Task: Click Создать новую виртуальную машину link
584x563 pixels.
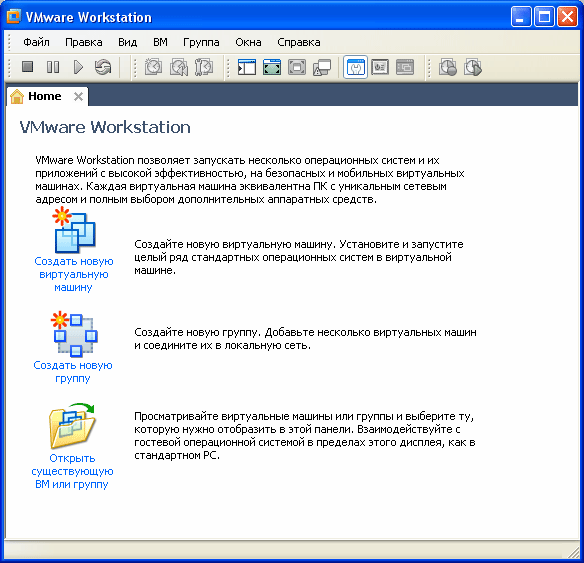Action: [74, 274]
